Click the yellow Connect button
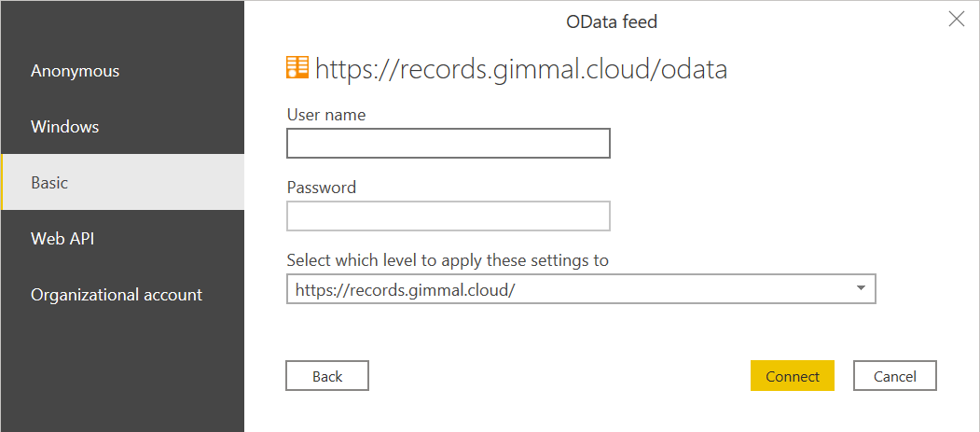Image resolution: width=980 pixels, height=432 pixels. (793, 376)
